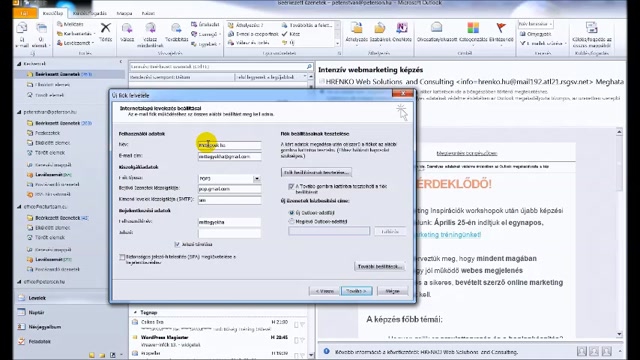Toggle the Jelszó tárolása checkbox
640x360 pixels.
[x=177, y=244]
